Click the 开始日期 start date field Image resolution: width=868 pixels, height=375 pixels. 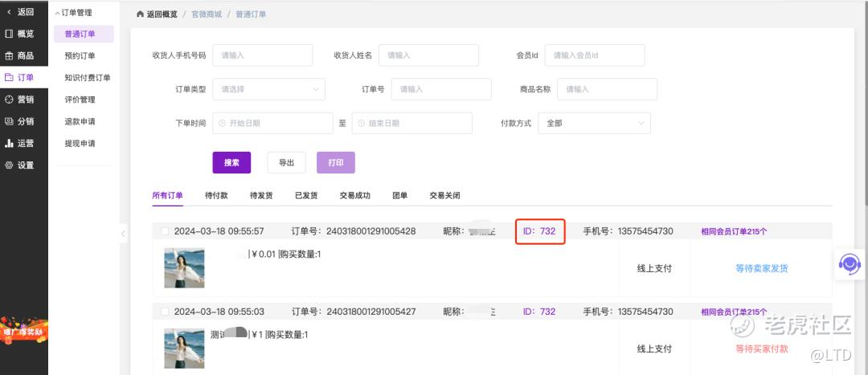[273, 124]
